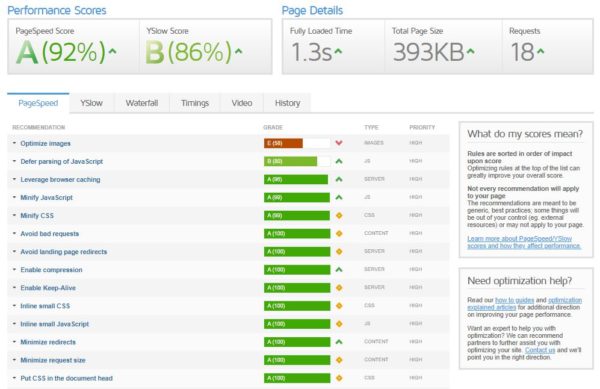Open the optimization explained articles link
This screenshot has width=600, height=389.
(525, 304)
